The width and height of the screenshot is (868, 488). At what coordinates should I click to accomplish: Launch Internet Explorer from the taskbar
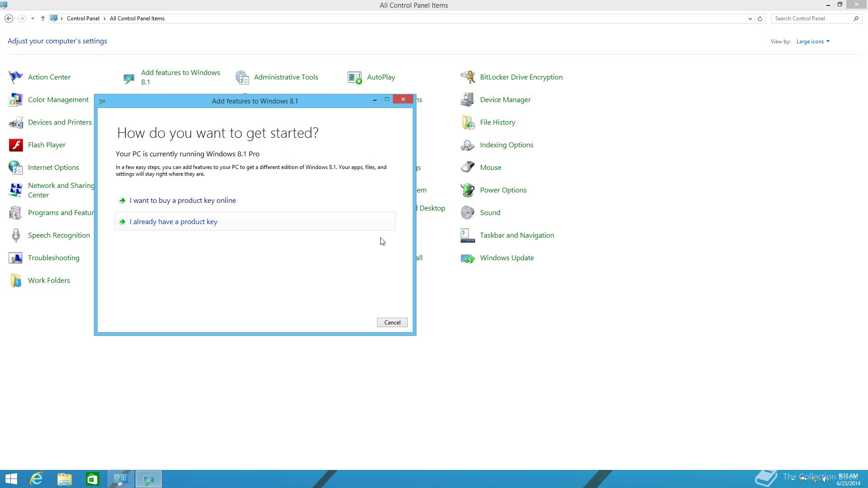tap(37, 479)
